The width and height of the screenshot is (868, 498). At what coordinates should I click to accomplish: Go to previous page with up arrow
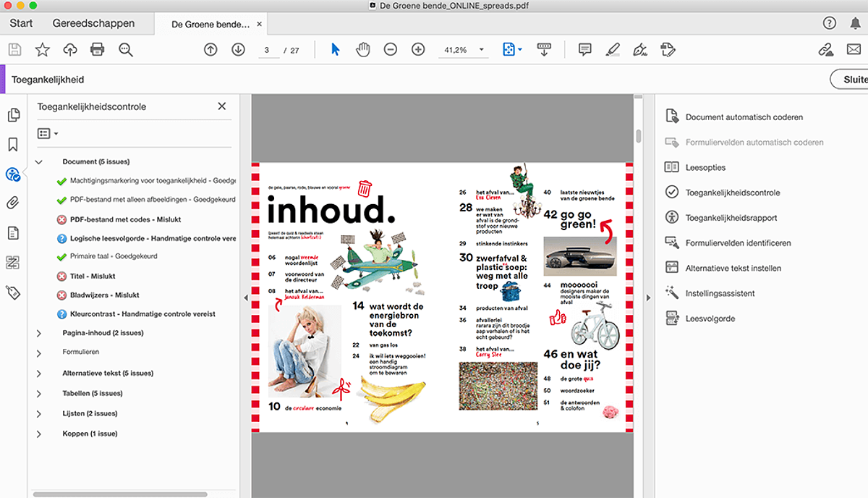click(x=210, y=49)
